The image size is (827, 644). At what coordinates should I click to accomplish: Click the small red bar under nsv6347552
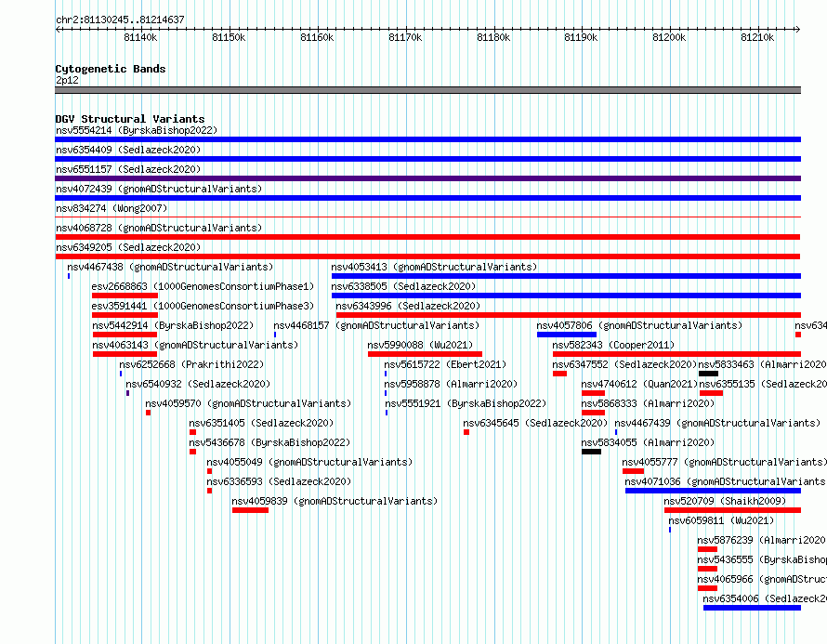point(559,374)
